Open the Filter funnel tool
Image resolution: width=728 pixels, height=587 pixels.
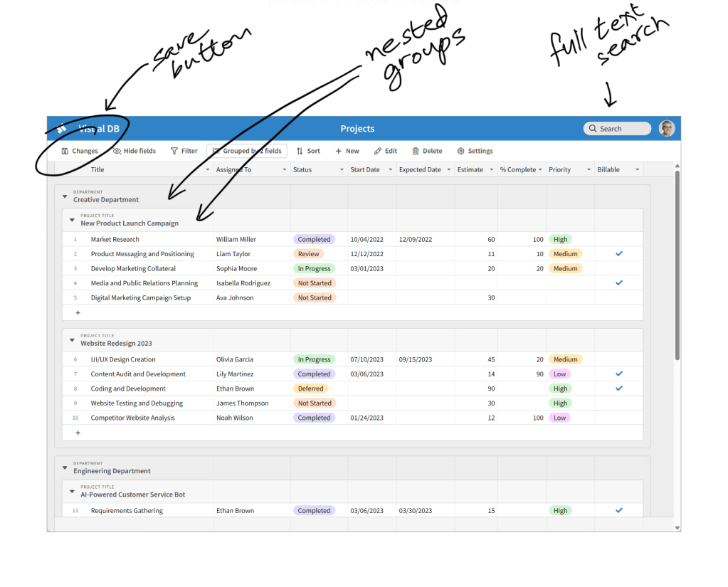(174, 151)
